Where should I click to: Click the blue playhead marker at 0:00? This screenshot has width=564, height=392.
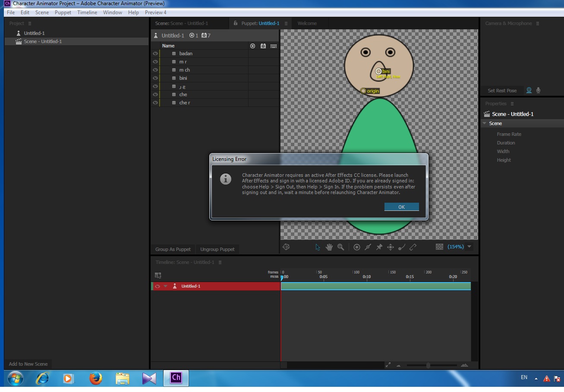(x=282, y=278)
